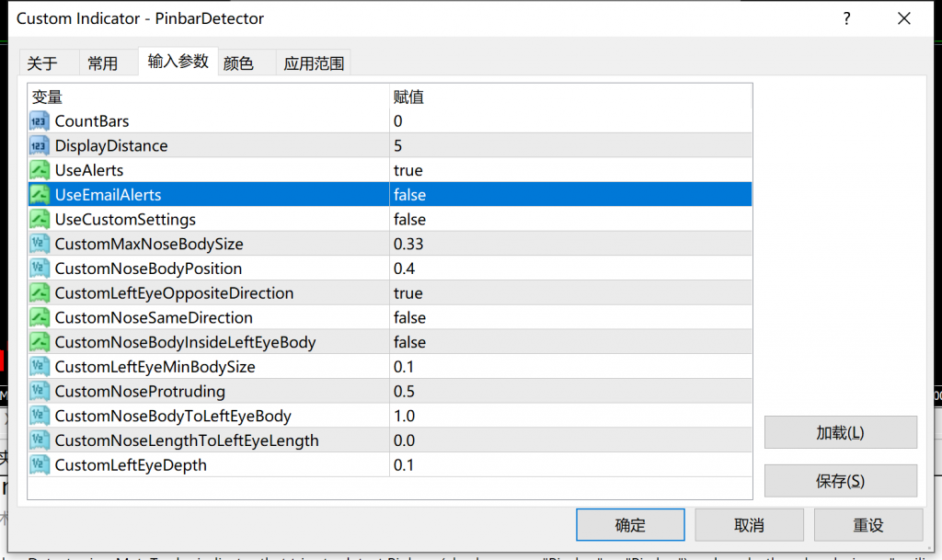Viewport: 942px width, 560px height.
Task: Switch to the 关于 tab
Action: point(42,63)
